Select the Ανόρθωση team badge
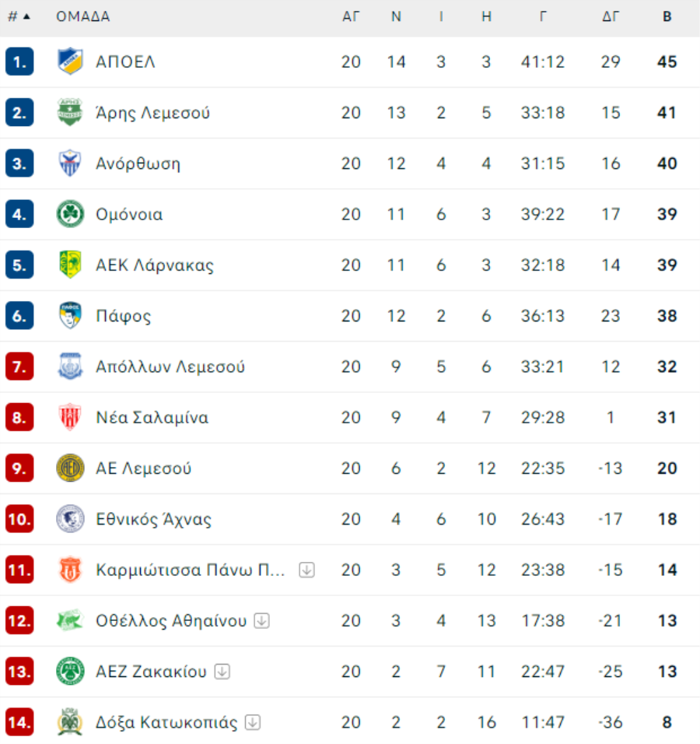Screen dimensions: 700x744 tap(70, 163)
